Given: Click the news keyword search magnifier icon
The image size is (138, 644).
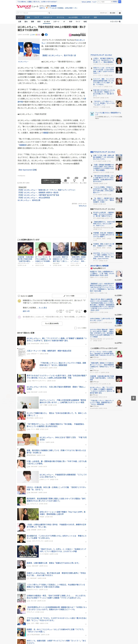Looking at the screenshot, I should point(49,13).
